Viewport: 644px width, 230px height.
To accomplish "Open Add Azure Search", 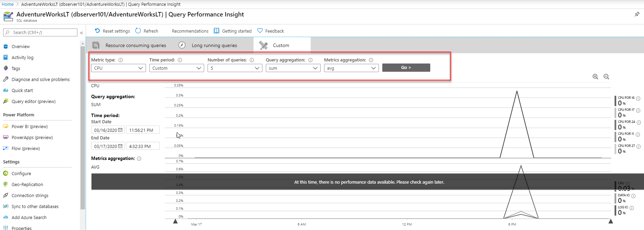I will pyautogui.click(x=29, y=217).
